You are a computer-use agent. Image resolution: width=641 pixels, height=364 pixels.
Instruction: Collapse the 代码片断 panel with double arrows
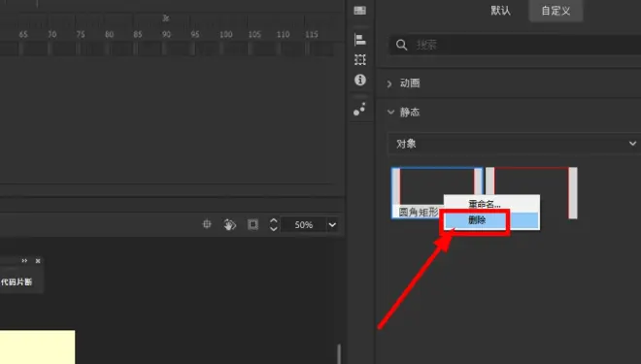pos(24,261)
